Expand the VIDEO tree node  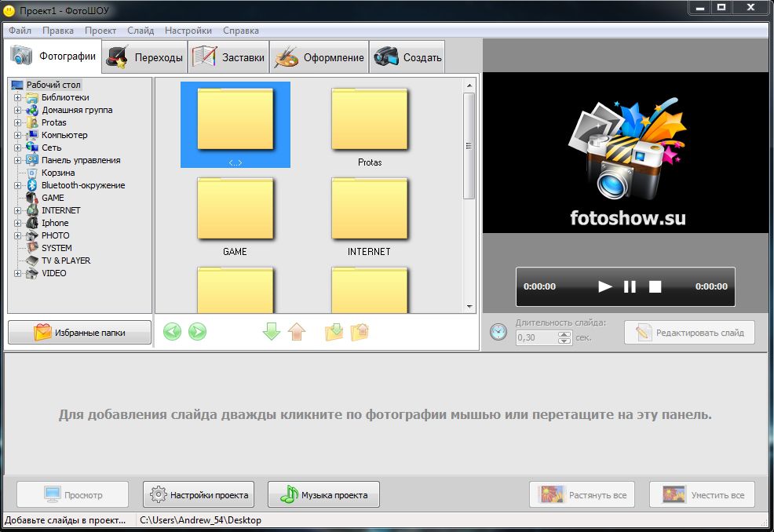pos(18,273)
